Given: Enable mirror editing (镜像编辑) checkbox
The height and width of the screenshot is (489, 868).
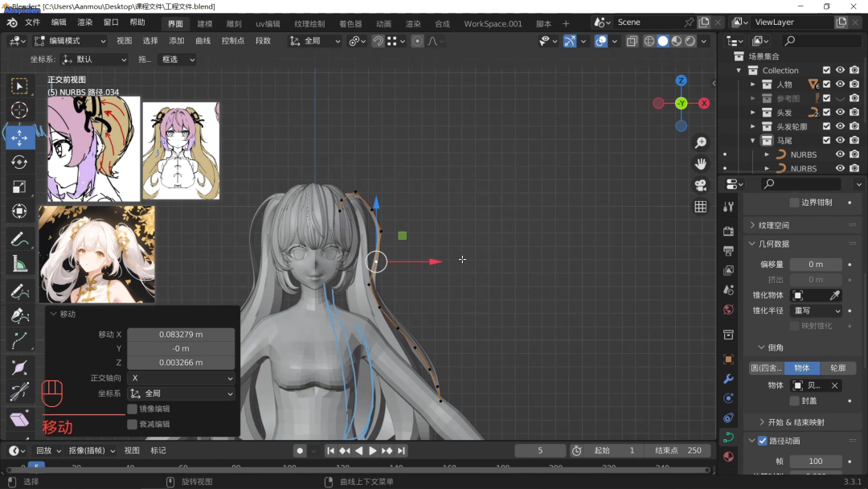Looking at the screenshot, I should [132, 409].
